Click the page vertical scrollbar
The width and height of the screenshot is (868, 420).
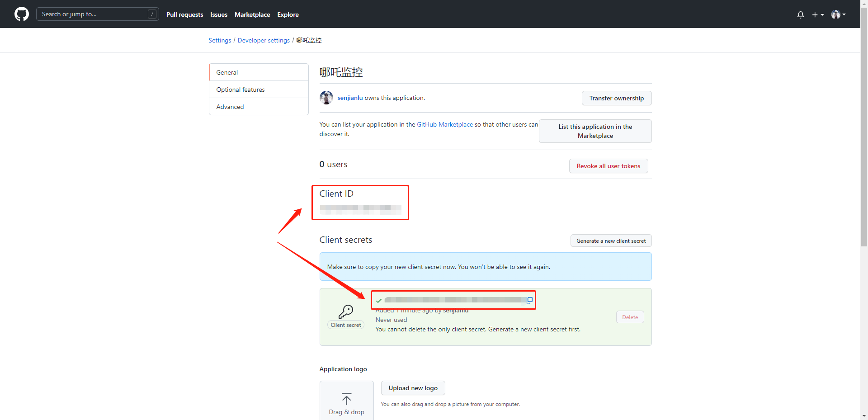[x=864, y=127]
